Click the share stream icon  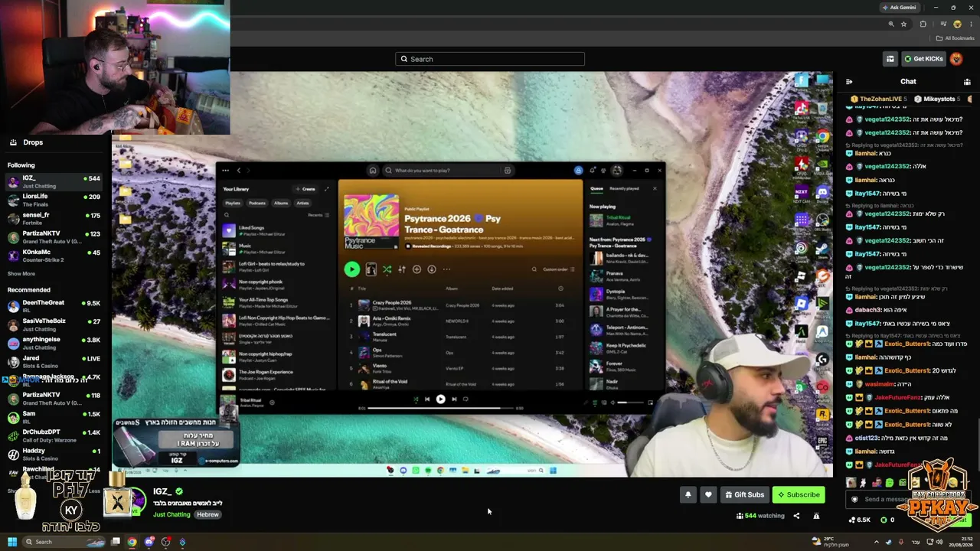796,516
